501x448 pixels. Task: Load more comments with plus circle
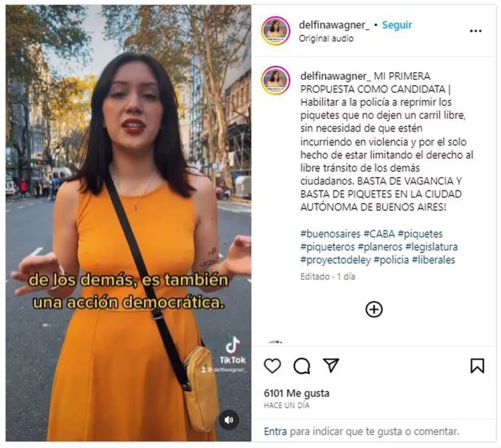tap(374, 310)
